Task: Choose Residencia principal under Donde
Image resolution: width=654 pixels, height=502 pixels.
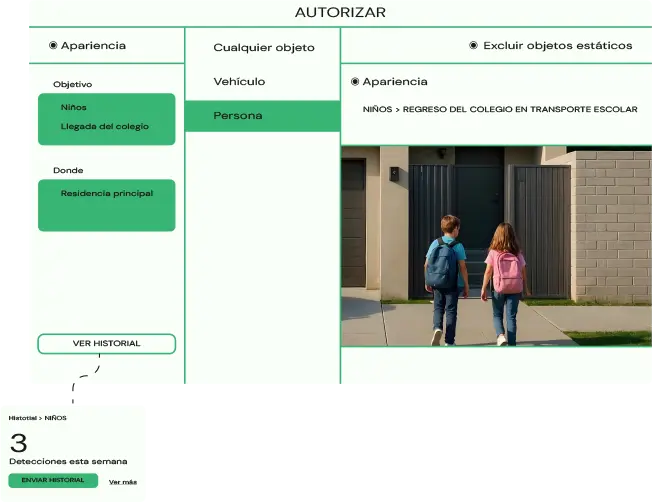Action: click(106, 193)
